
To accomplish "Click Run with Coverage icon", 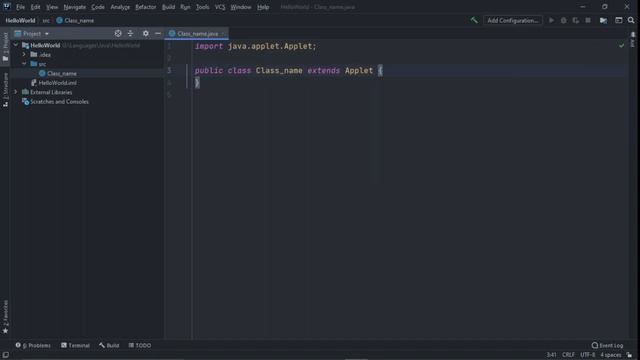I will [576, 20].
